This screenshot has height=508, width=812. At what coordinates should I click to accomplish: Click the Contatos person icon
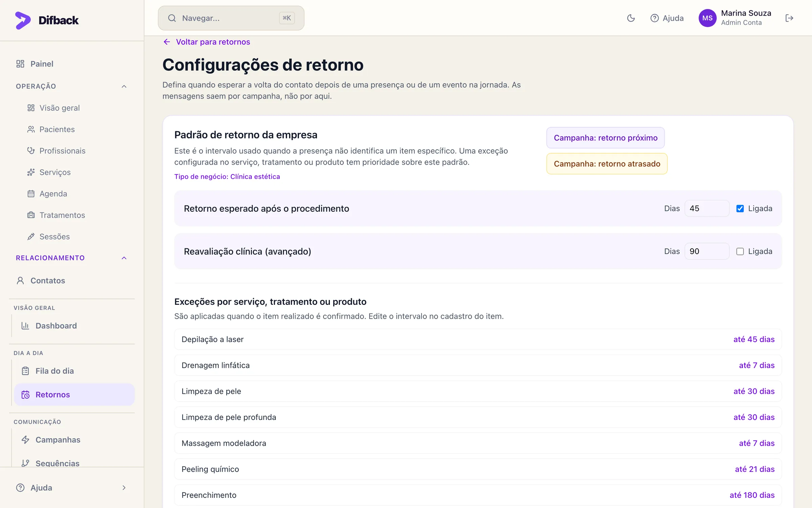point(20,280)
